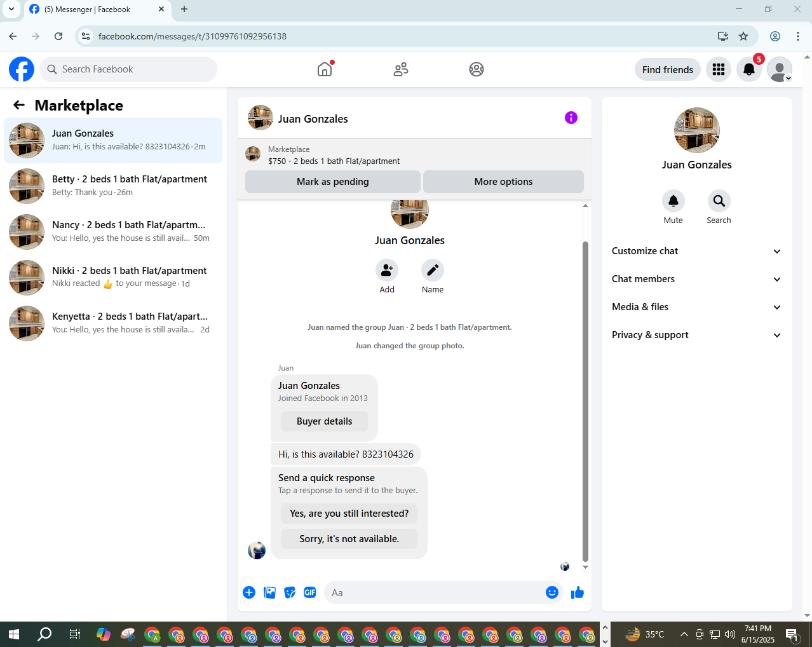Click the back arrow next to Marketplace
Screen dimensions: 812x647
(x=19, y=105)
